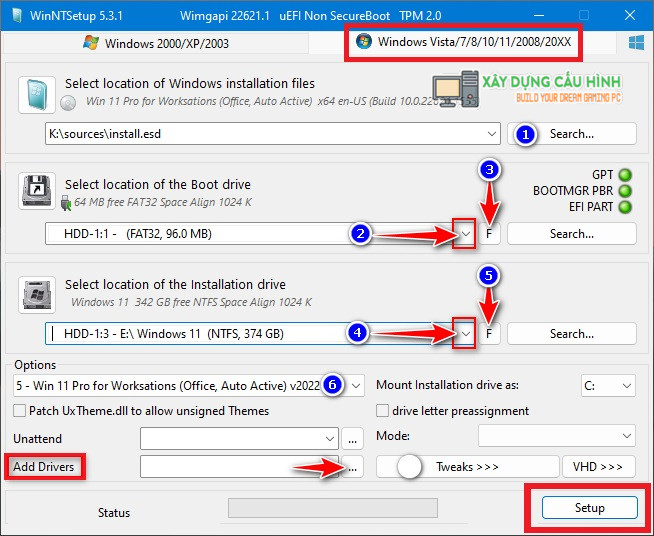The height and width of the screenshot is (536, 654).
Task: Click the Boot drive floppy icon
Action: (x=37, y=191)
